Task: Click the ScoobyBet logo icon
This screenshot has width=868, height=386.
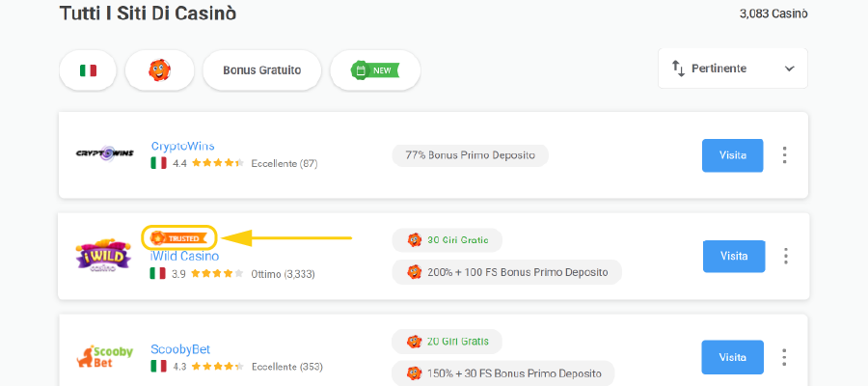Action: [104, 357]
